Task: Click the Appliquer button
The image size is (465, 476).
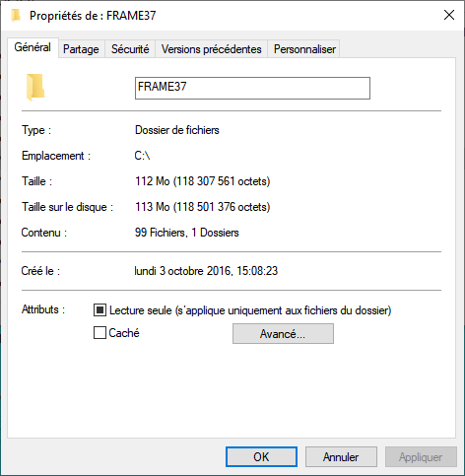Action: click(x=421, y=457)
